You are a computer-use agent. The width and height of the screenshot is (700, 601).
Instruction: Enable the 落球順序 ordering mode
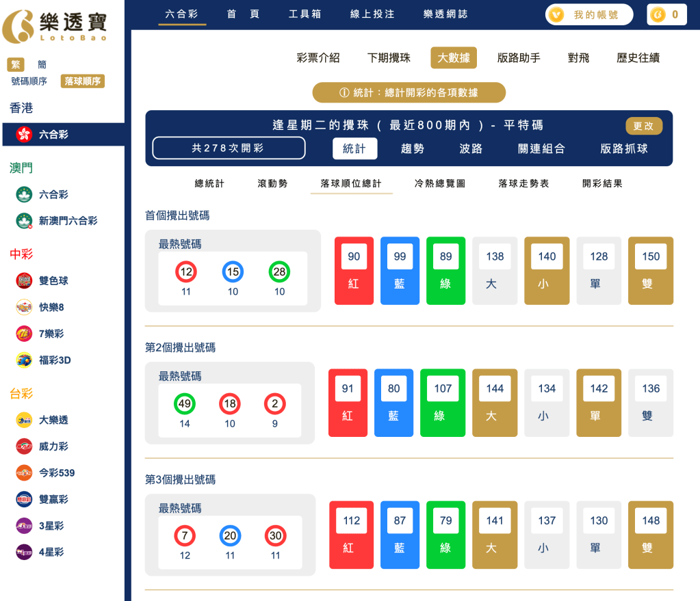81,81
